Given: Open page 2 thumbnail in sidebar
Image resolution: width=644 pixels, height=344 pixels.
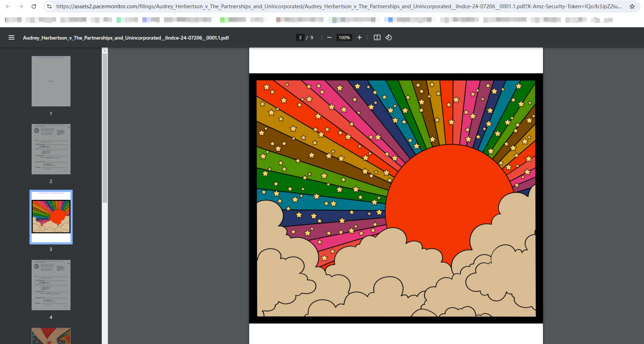Looking at the screenshot, I should [x=51, y=149].
